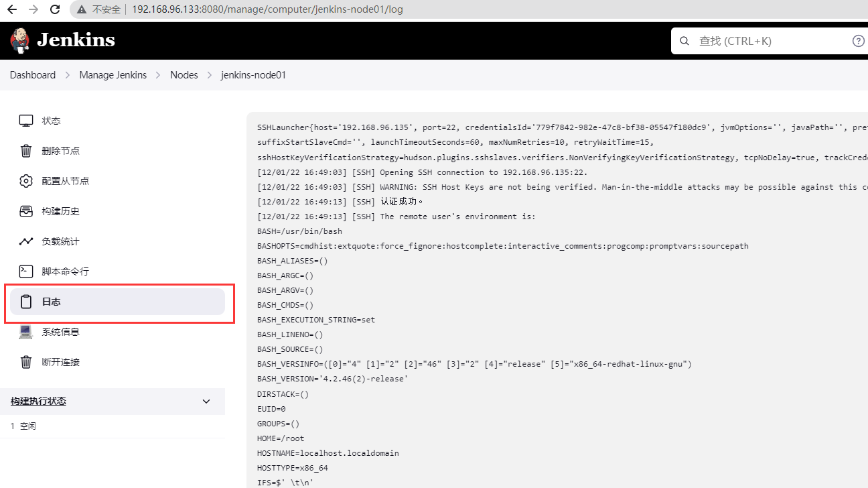Click log line HOSTTYPE=x86_64
This screenshot has width=868, height=488.
[293, 467]
